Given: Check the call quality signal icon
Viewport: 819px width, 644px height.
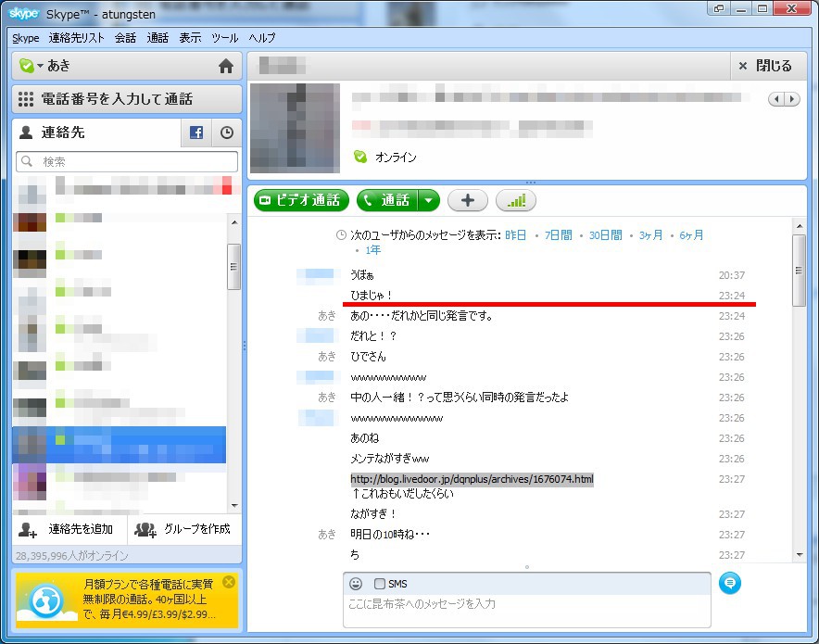Looking at the screenshot, I should (515, 200).
